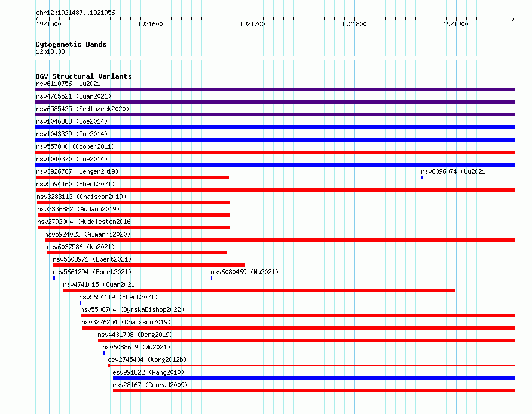The image size is (532, 414).
Task: Open the nsv5654119 (Ebert2021) label
Action: click(118, 297)
